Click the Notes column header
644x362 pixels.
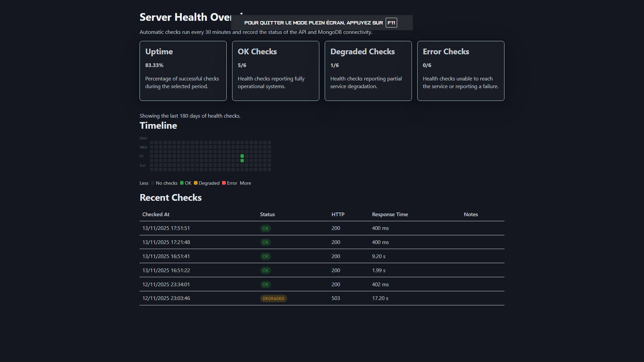pos(471,215)
